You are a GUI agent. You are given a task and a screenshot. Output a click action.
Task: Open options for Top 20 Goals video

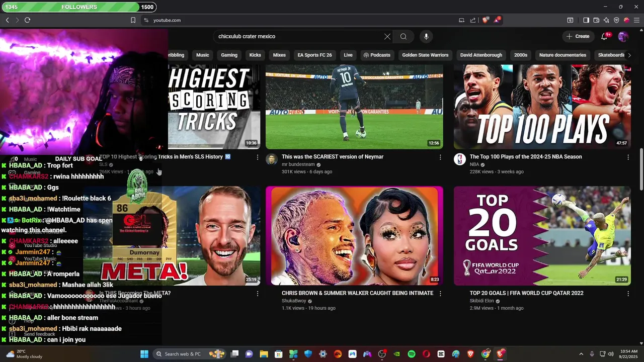(x=628, y=294)
